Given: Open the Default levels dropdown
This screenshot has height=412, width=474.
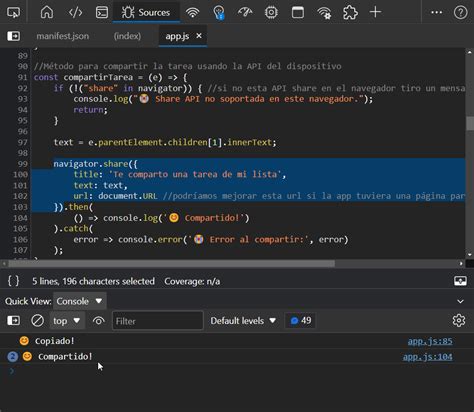Looking at the screenshot, I should click(x=243, y=321).
